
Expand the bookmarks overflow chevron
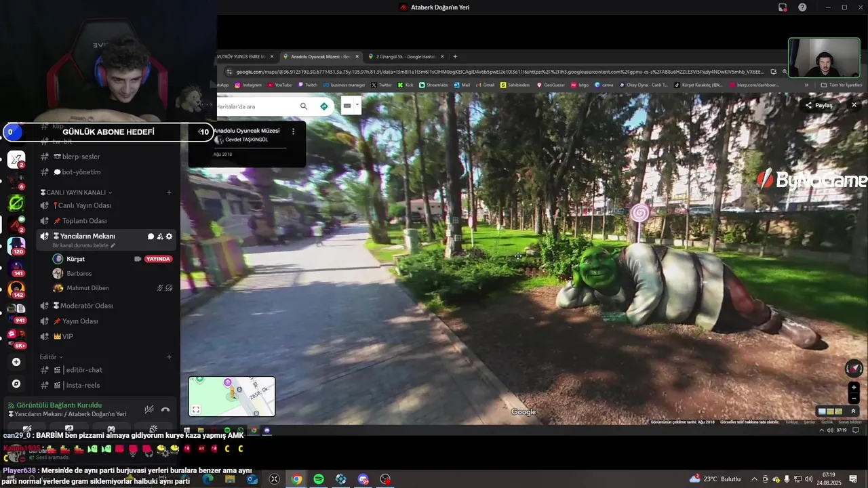point(806,85)
